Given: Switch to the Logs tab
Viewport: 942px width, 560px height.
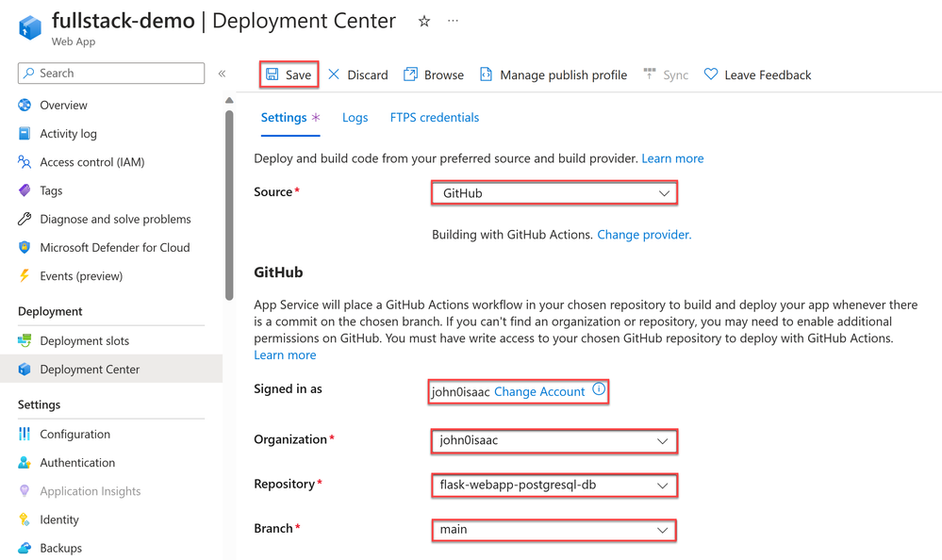Looking at the screenshot, I should coord(355,118).
